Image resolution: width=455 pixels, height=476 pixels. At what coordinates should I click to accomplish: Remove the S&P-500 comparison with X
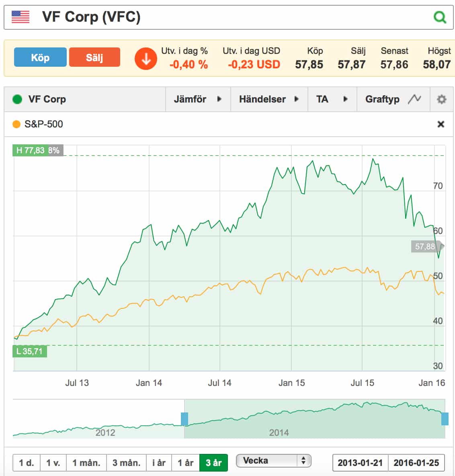click(x=441, y=124)
